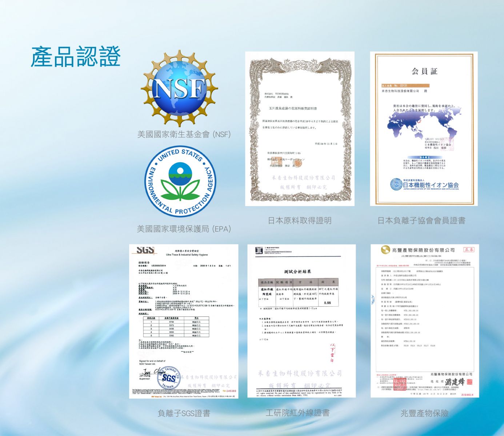504x436 pixels.
Task: Click caption 美國國家衛生基金會 (NSF)
Action: pyautogui.click(x=184, y=134)
